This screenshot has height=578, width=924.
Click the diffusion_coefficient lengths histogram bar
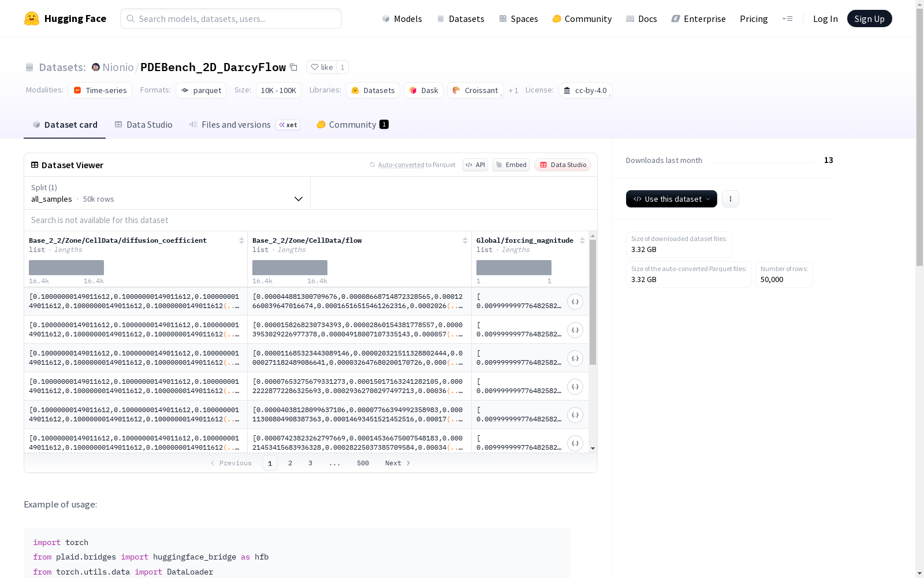click(x=66, y=268)
